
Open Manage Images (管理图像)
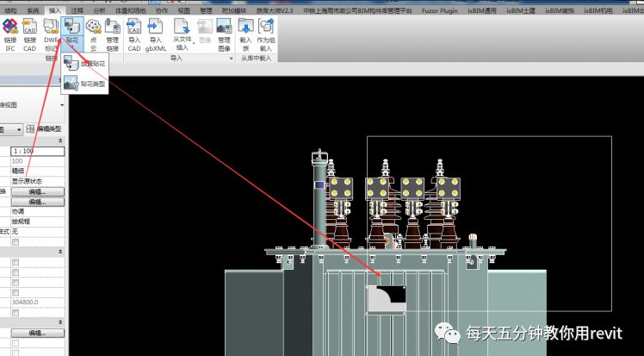224,35
